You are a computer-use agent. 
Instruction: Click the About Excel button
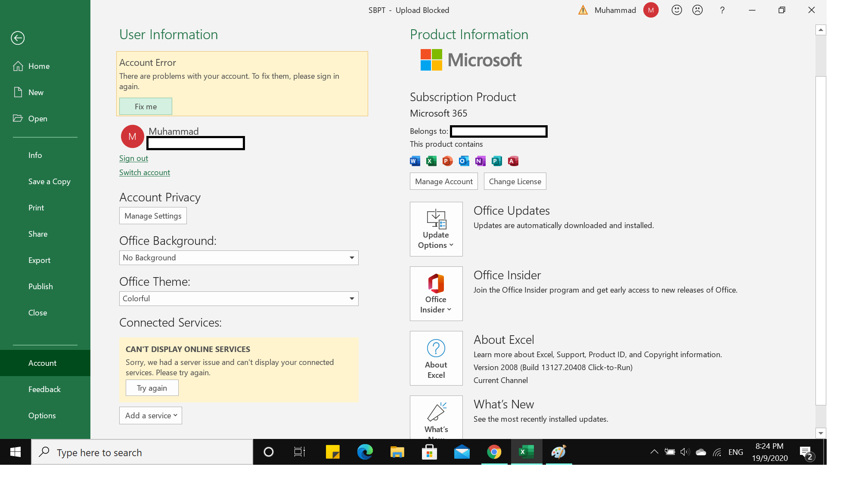click(436, 358)
